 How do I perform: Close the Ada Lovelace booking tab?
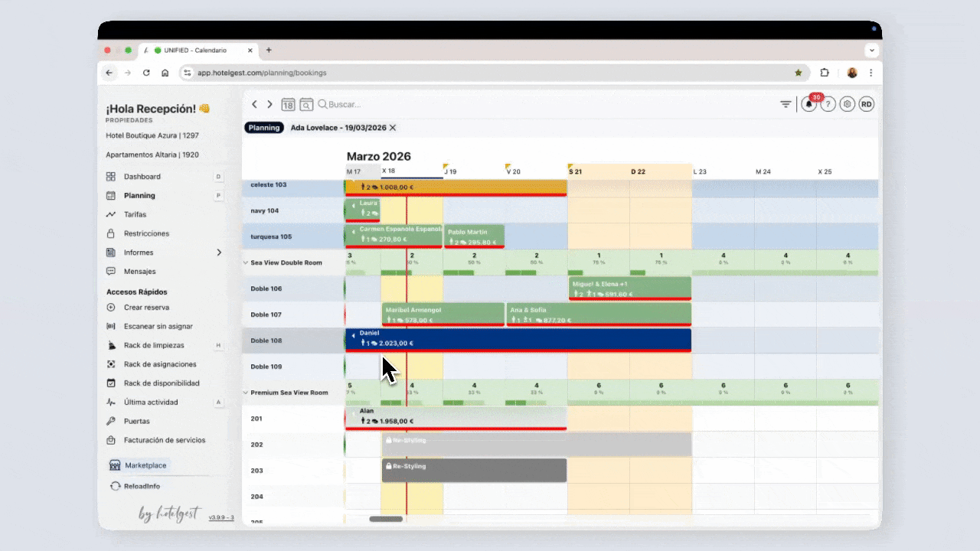(393, 128)
